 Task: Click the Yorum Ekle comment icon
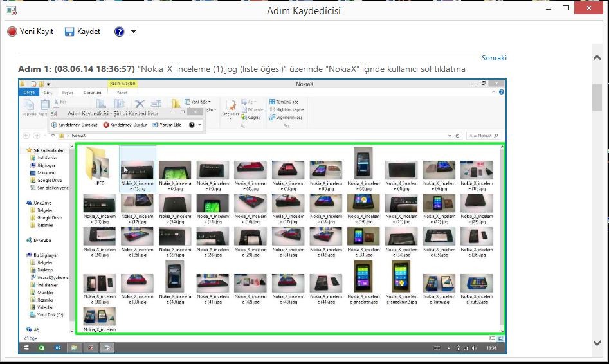[x=155, y=125]
